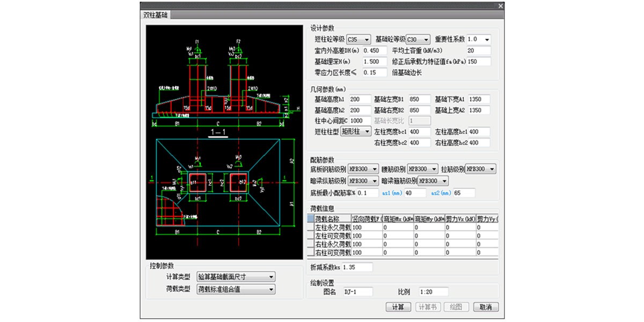
Task: Click the foundation section preview drawing
Action: click(224, 142)
